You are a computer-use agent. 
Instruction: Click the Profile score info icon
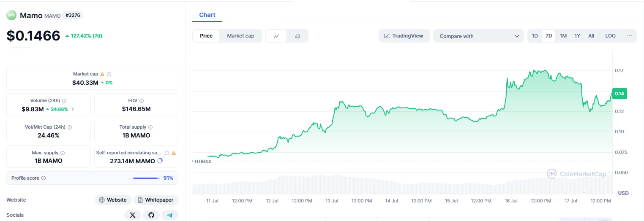tap(44, 178)
